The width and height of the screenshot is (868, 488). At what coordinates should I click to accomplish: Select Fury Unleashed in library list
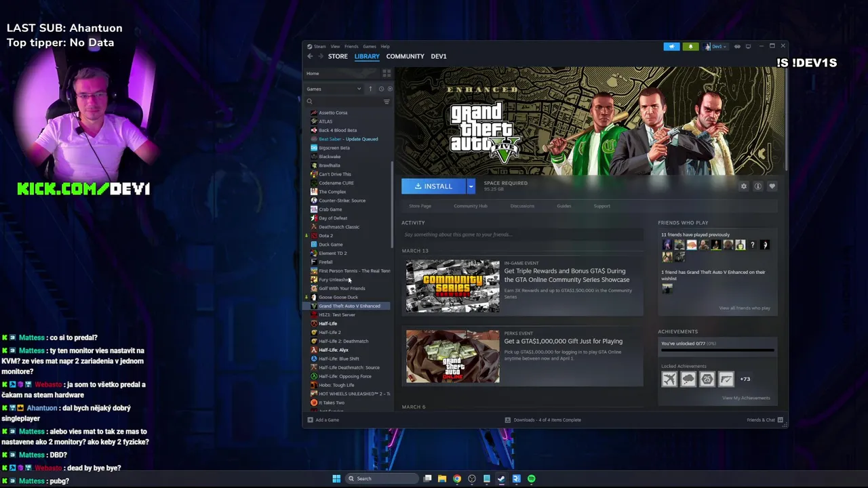334,280
